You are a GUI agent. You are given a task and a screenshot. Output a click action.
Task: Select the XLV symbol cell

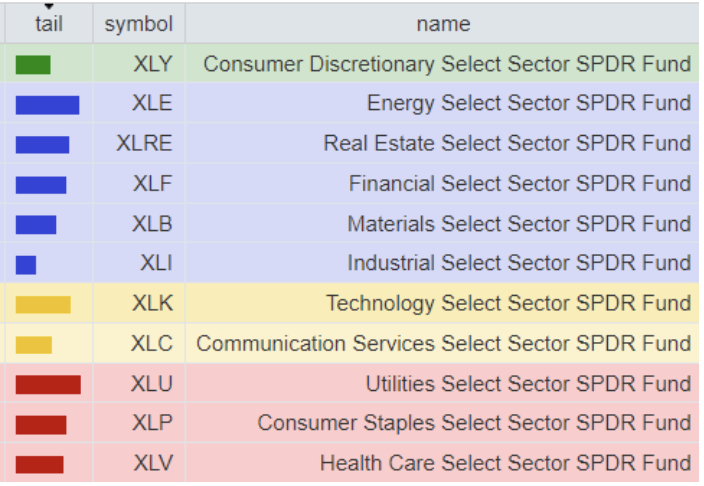click(x=152, y=464)
